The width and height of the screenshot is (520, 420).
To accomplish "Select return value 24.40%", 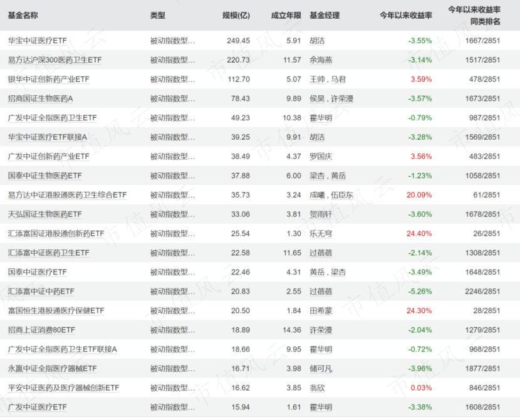I will 419,233.
